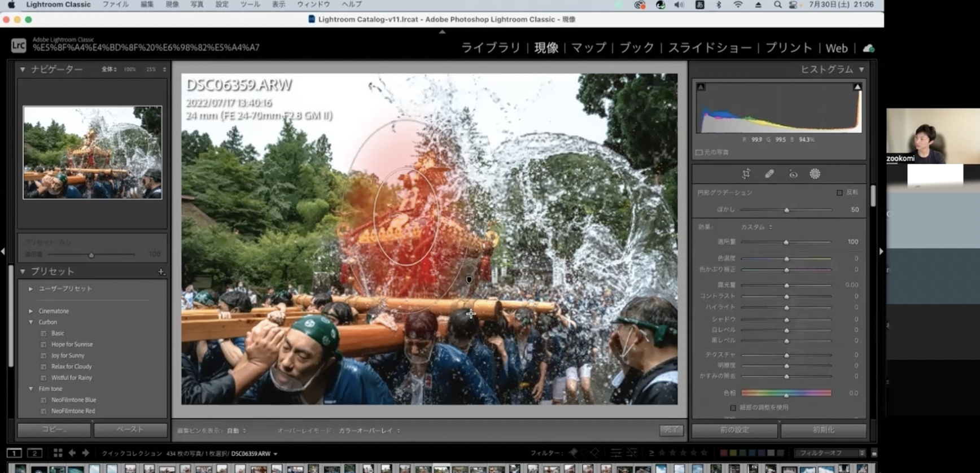Screen dimensions: 980x473
Task: Click the 完了 done button
Action: click(x=671, y=430)
